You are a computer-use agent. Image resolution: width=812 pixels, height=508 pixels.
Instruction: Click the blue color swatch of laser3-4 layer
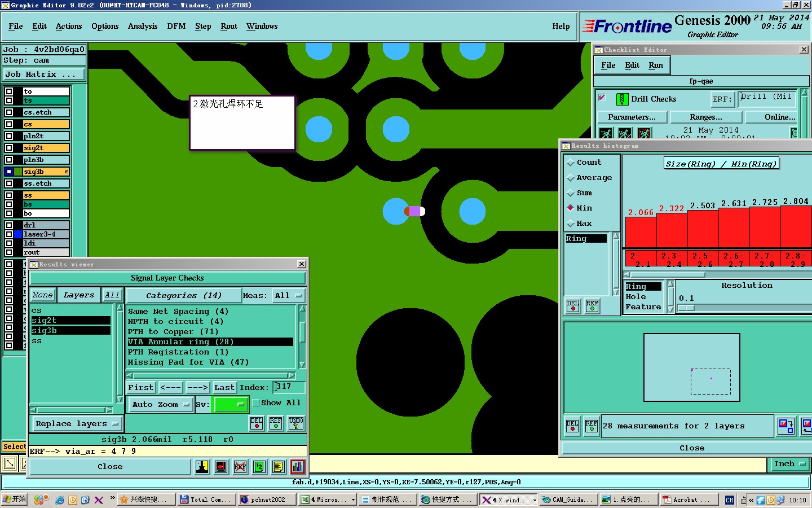(x=18, y=234)
